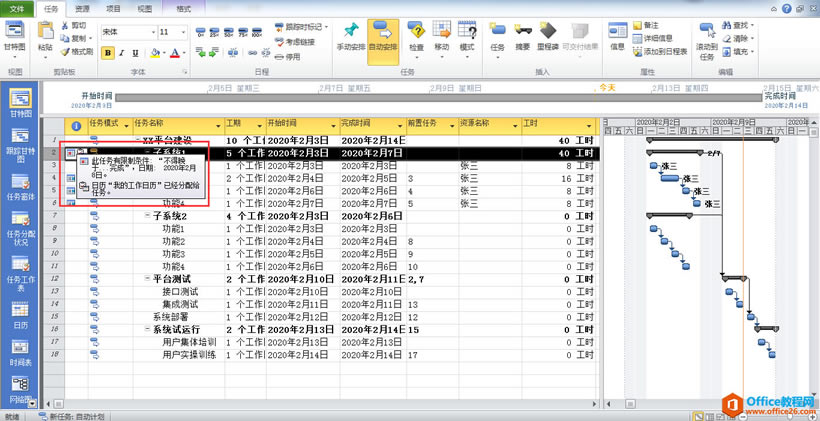
Task: Click the Manually Schedule (手动安排) pin icon
Action: tap(351, 34)
